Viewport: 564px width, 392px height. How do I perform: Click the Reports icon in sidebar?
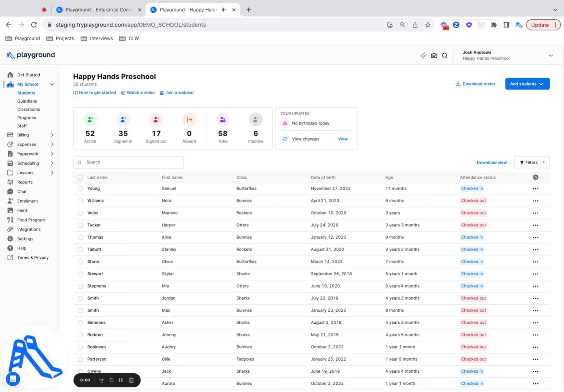[x=10, y=182]
